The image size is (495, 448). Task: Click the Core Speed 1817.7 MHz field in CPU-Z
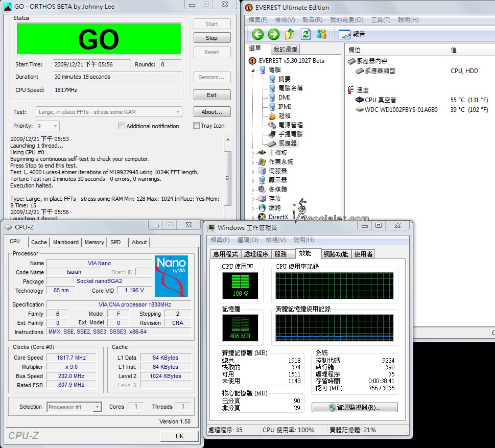[72, 358]
